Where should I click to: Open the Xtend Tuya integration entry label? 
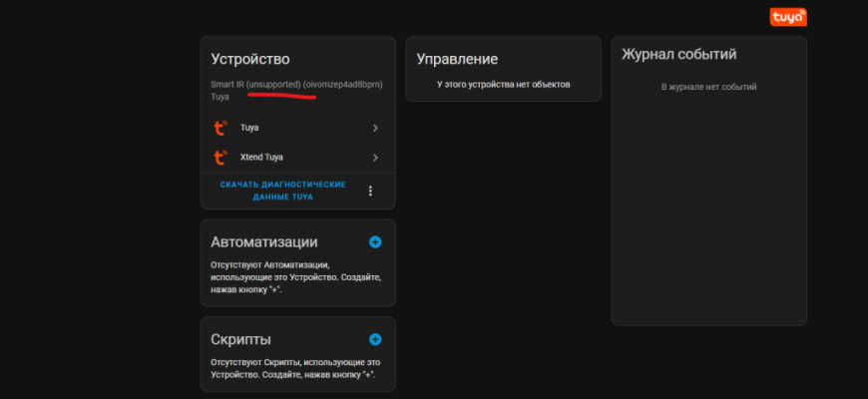tap(261, 158)
